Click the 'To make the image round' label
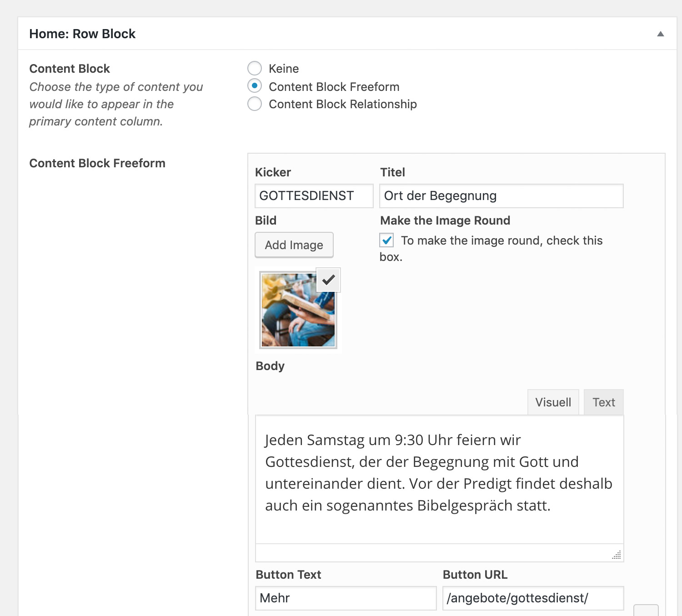This screenshot has width=682, height=616. (501, 240)
